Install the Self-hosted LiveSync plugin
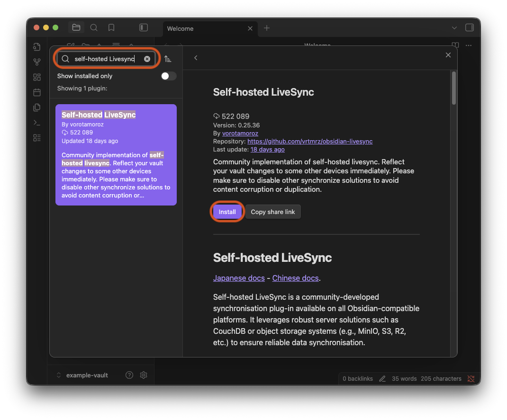 coord(227,212)
